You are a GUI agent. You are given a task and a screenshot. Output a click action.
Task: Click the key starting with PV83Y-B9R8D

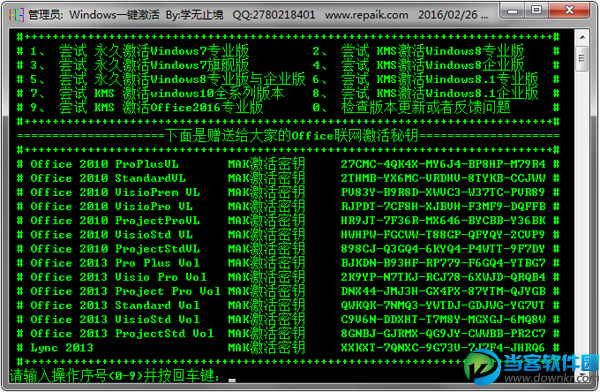(443, 193)
